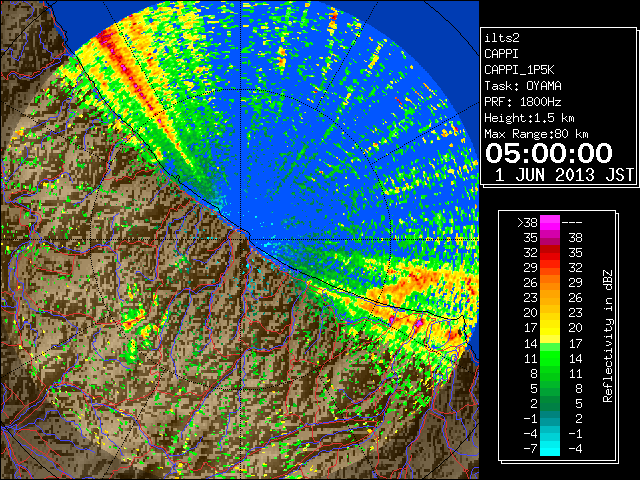640x480 pixels.
Task: Click the '1 JUN 2013 JST' date
Action: pyautogui.click(x=564, y=175)
